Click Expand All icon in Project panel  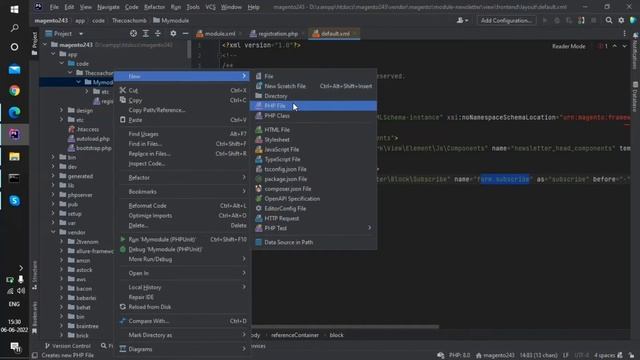click(146, 33)
